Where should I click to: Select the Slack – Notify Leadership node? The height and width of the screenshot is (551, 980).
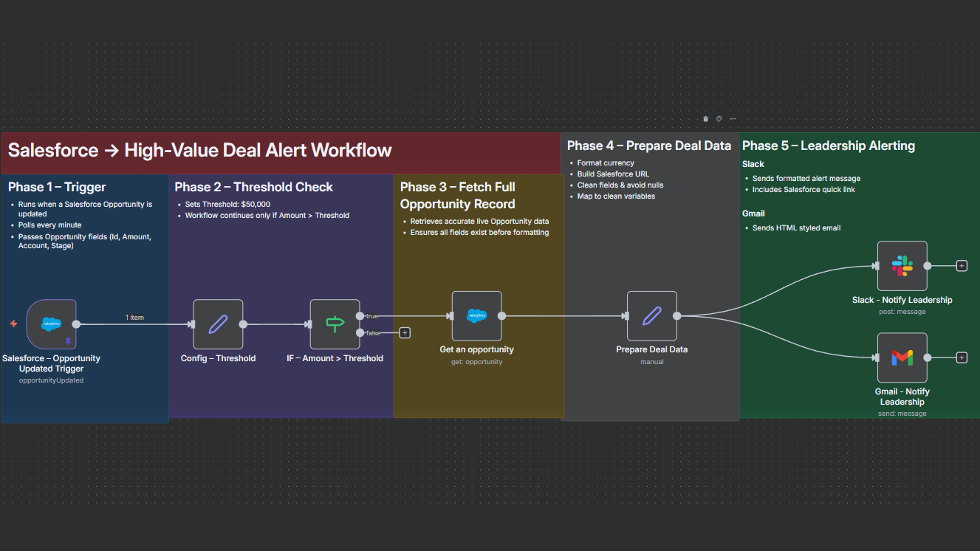(902, 265)
